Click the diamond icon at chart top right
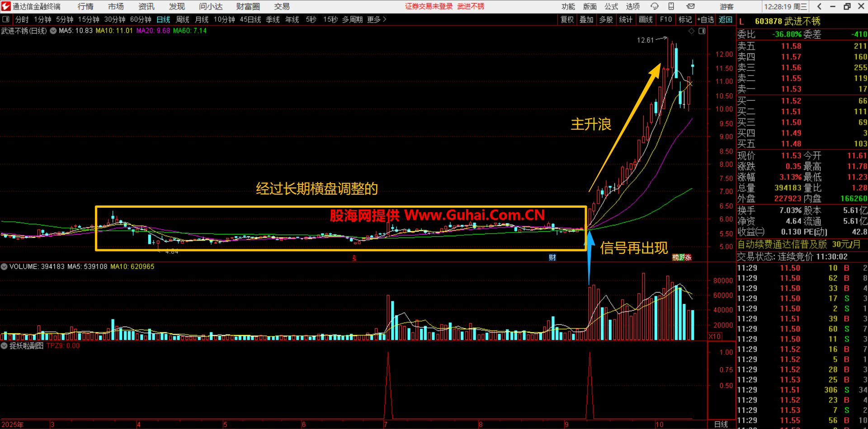 (691, 31)
